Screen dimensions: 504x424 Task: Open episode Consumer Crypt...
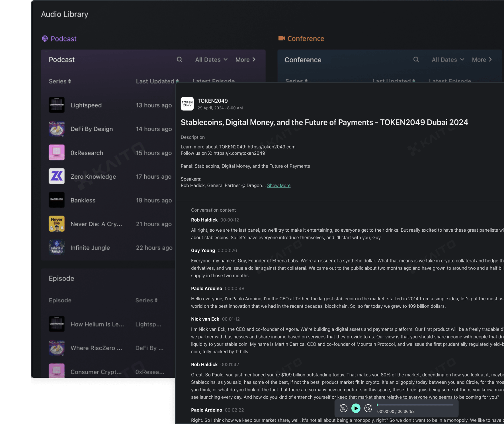tap(96, 372)
